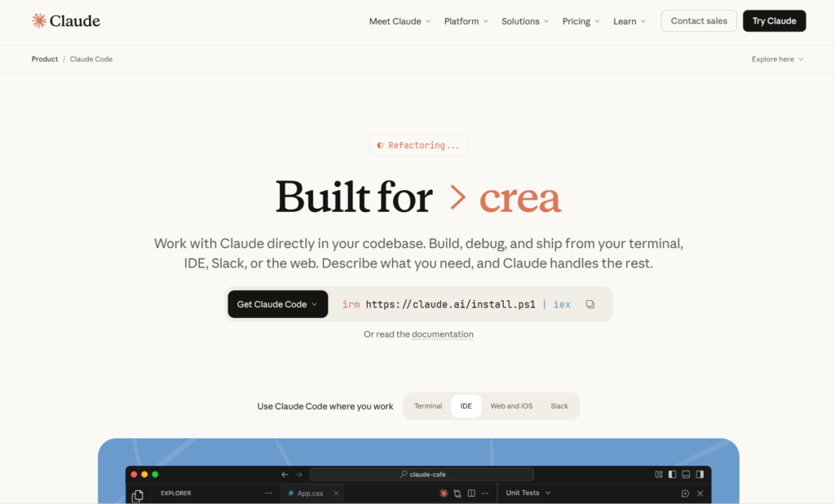Switch to the Slack option
Image resolution: width=835 pixels, height=504 pixels.
tap(559, 405)
